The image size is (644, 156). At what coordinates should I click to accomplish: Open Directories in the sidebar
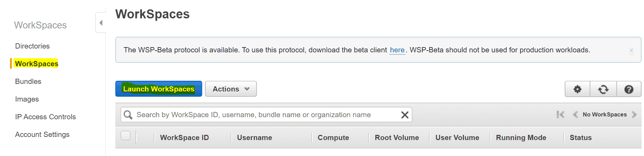point(32,46)
